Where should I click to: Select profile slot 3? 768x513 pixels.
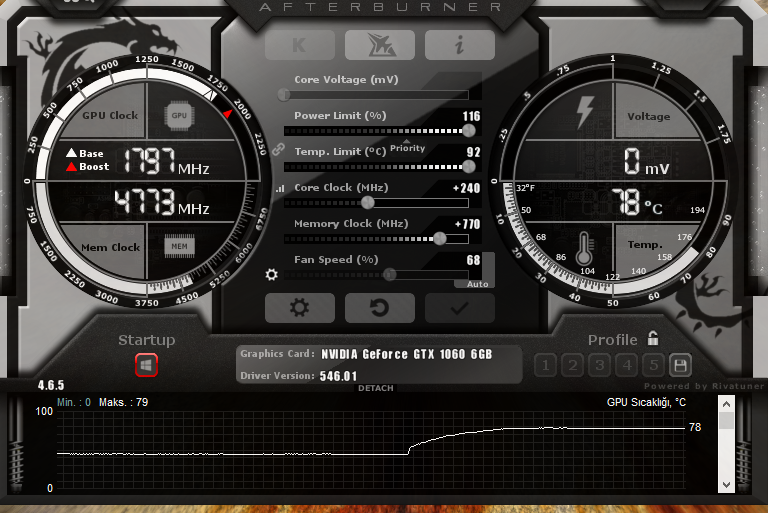tap(600, 365)
